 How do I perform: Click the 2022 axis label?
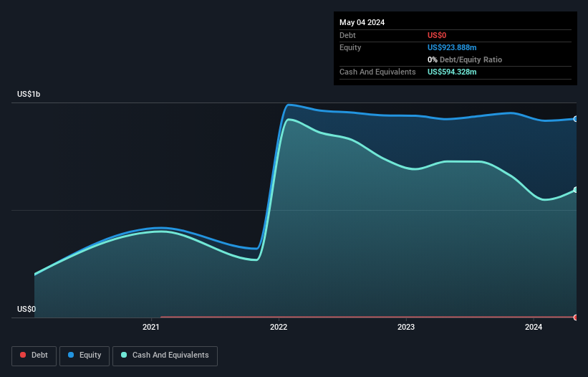click(279, 327)
